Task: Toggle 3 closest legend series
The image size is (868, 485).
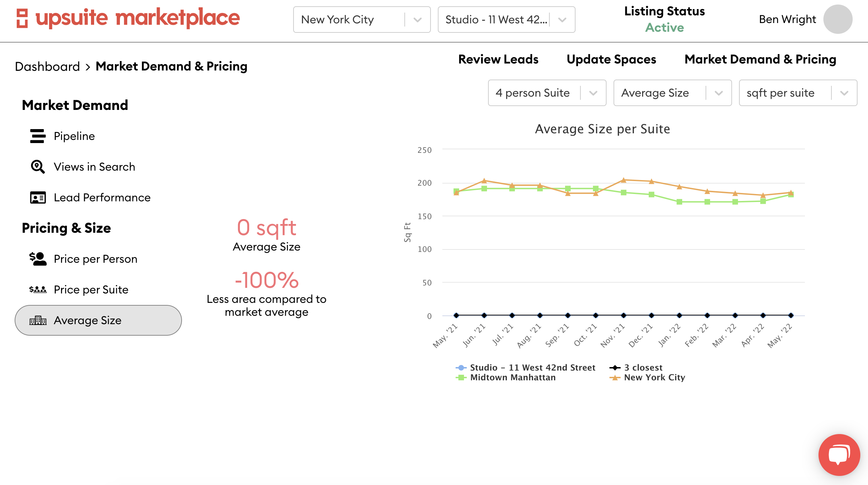Action: pos(636,367)
